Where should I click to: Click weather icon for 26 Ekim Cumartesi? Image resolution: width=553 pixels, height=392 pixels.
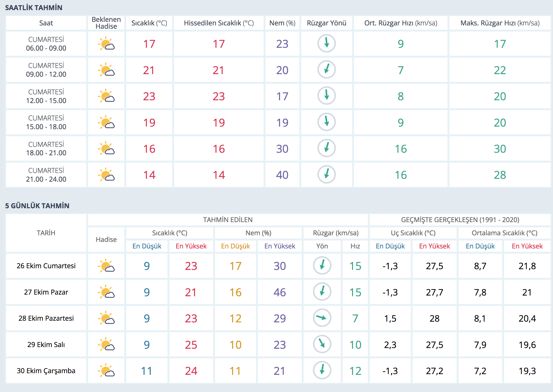pos(106,266)
